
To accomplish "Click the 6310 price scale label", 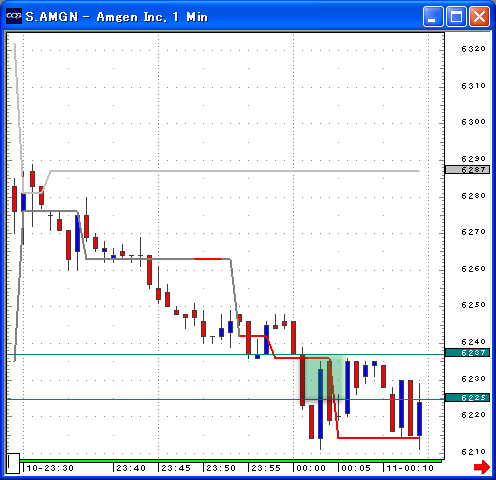I will click(x=473, y=86).
